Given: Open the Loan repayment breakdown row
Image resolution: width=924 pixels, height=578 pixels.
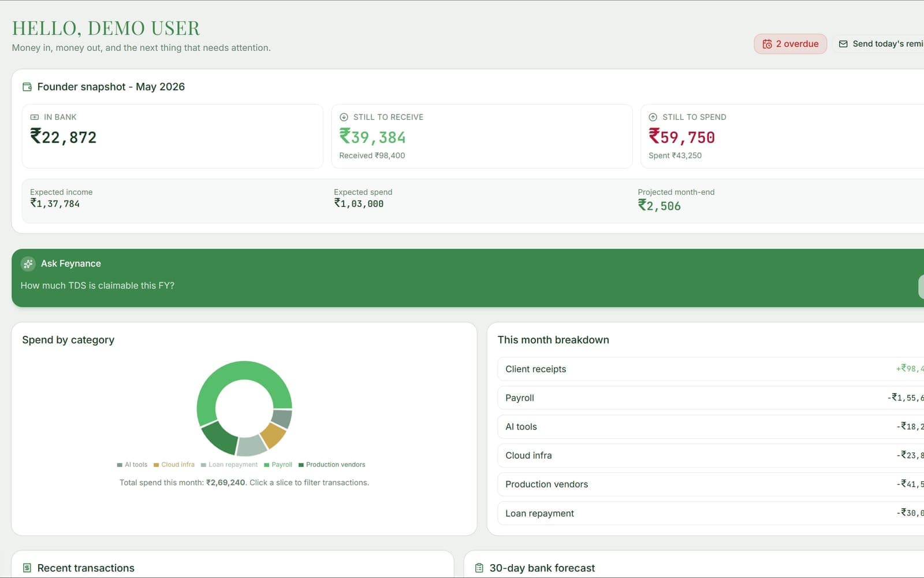Looking at the screenshot, I should [710, 513].
